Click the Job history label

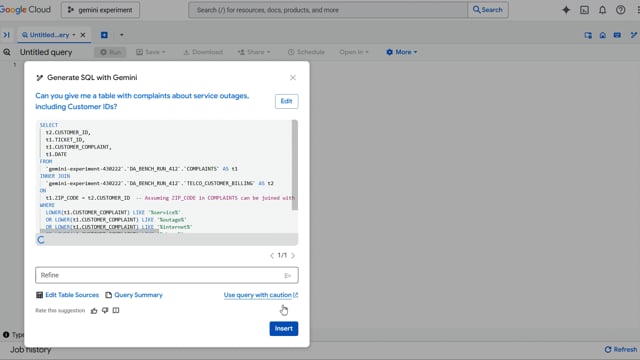click(31, 350)
